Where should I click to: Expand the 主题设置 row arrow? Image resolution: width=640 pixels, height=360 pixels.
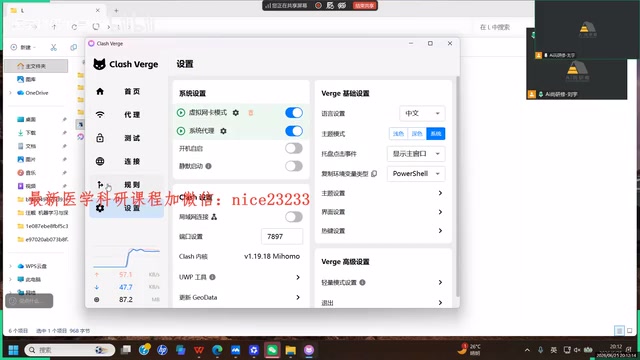[440, 193]
